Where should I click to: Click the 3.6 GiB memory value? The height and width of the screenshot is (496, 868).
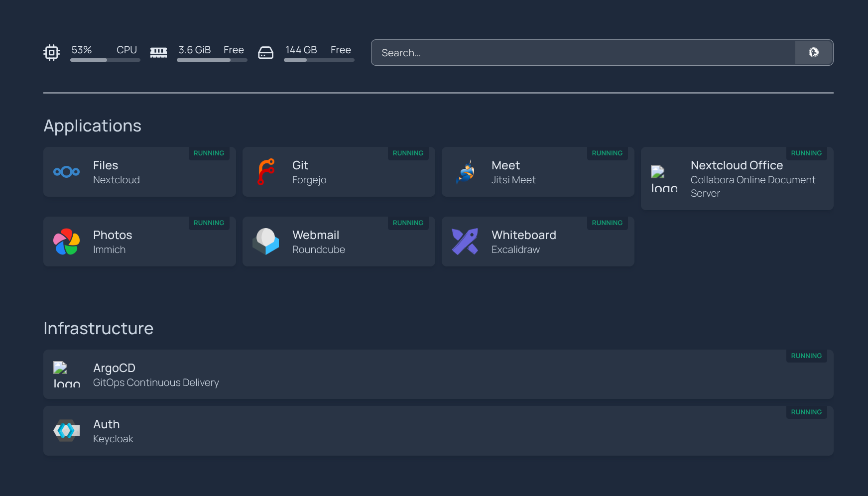[195, 50]
